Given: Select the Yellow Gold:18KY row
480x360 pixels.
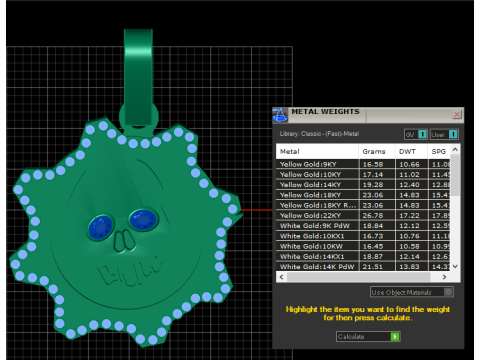Looking at the screenshot, I should click(363, 195).
